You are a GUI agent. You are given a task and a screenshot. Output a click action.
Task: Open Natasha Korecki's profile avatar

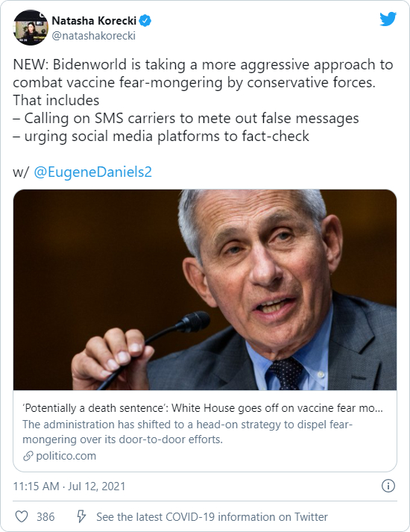pyautogui.click(x=31, y=28)
